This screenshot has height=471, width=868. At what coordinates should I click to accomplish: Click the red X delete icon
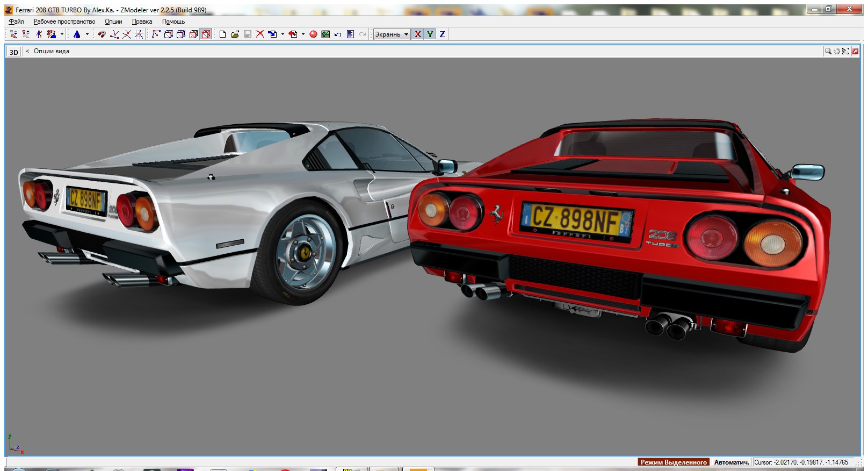pos(260,34)
